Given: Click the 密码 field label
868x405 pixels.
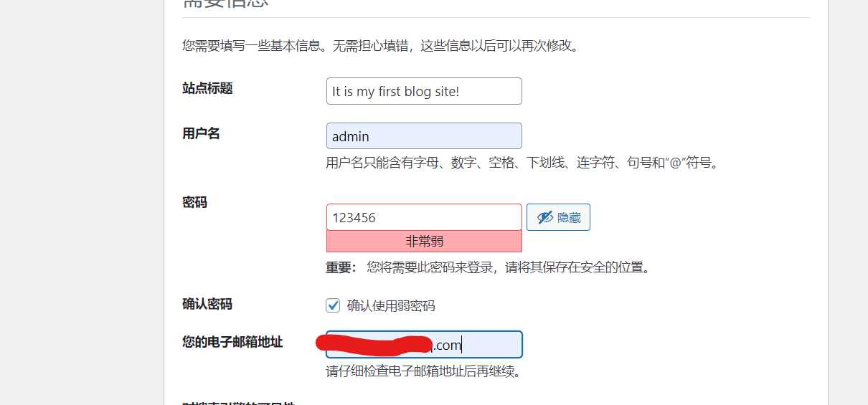Looking at the screenshot, I should (195, 202).
